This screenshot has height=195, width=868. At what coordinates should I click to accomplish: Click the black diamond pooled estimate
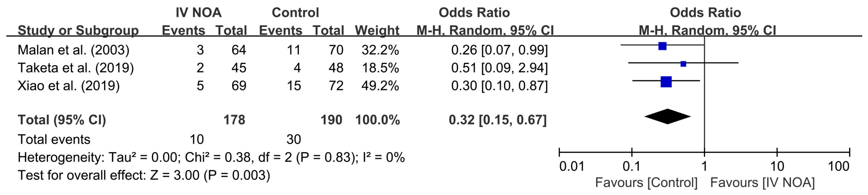click(x=667, y=116)
